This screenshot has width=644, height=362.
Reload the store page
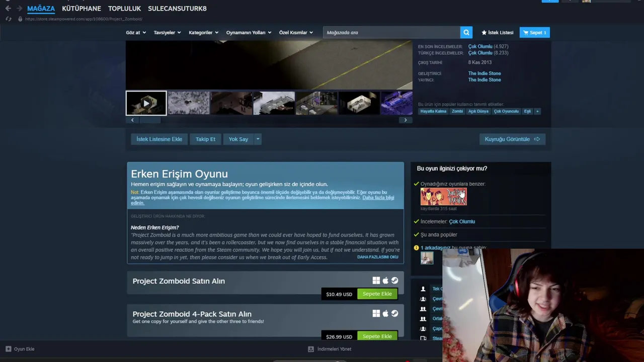8,19
